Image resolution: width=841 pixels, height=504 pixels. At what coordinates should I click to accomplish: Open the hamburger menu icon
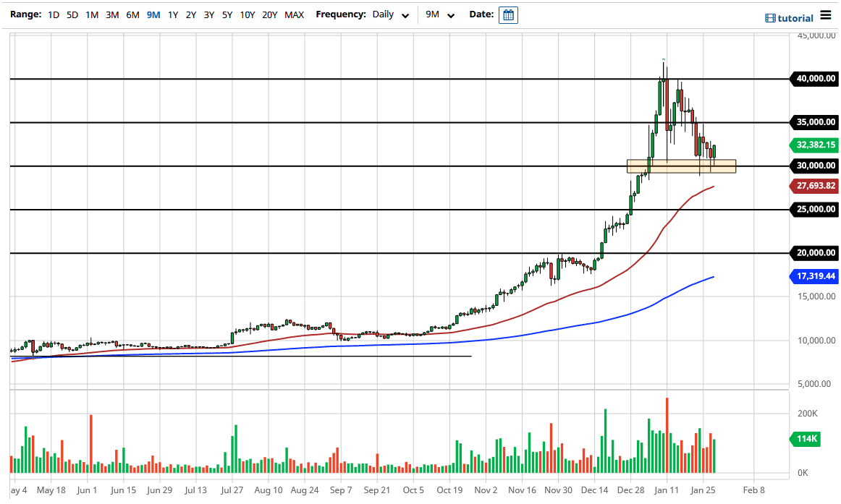point(827,16)
